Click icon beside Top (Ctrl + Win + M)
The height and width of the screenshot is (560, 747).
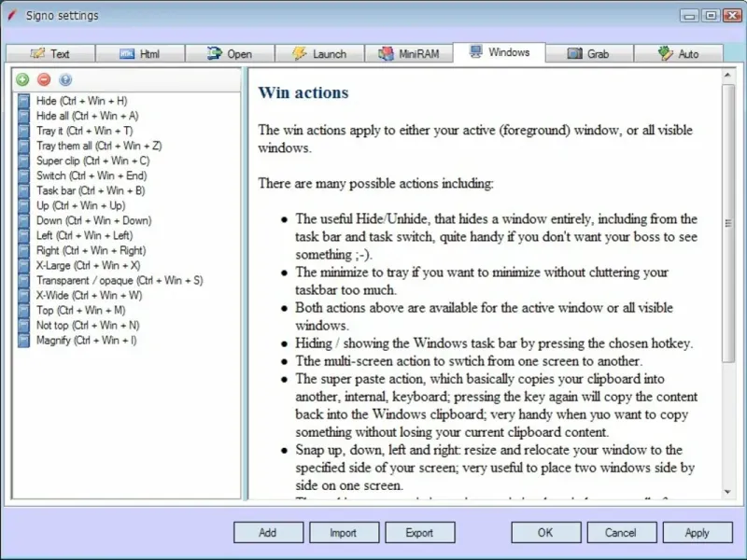point(24,311)
